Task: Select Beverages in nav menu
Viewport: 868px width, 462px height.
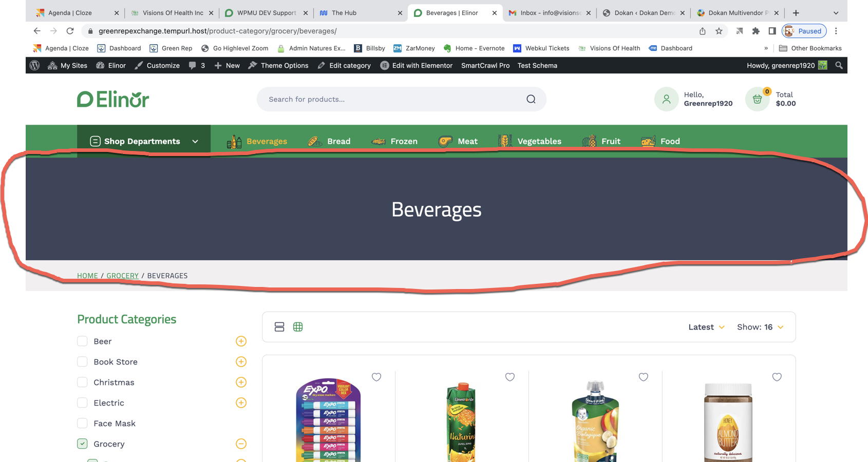Action: [257, 141]
